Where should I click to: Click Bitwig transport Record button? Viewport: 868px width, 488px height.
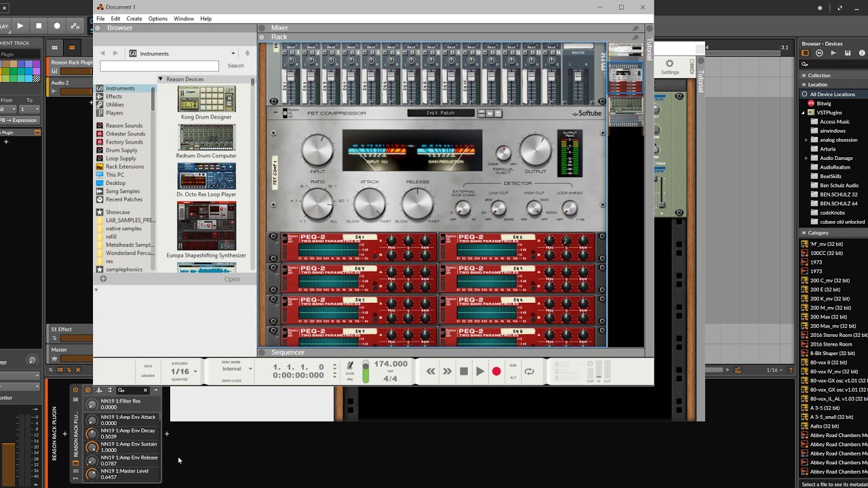click(x=57, y=26)
